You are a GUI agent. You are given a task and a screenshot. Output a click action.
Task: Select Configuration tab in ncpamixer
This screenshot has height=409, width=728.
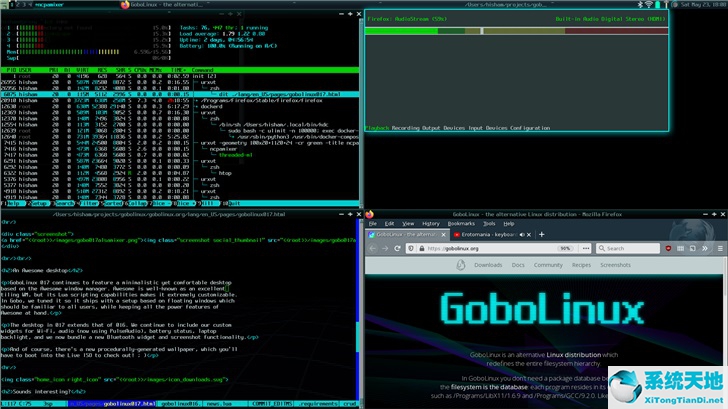[x=530, y=128]
